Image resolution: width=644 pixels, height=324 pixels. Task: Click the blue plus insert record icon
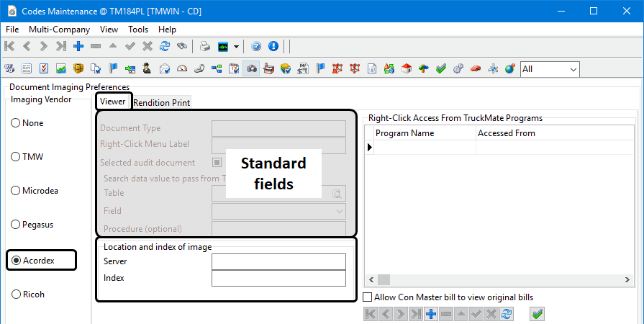(x=78, y=46)
